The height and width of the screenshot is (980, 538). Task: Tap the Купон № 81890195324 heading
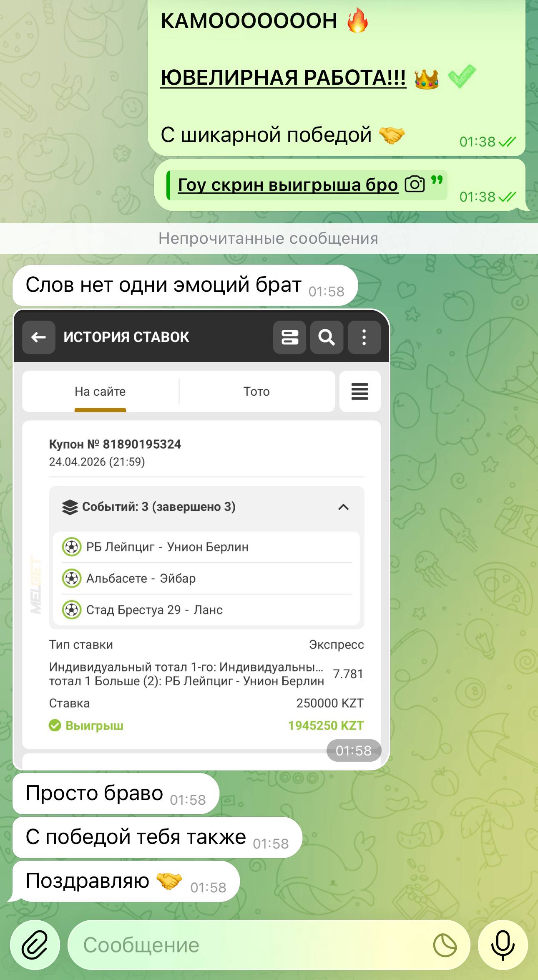click(x=115, y=444)
